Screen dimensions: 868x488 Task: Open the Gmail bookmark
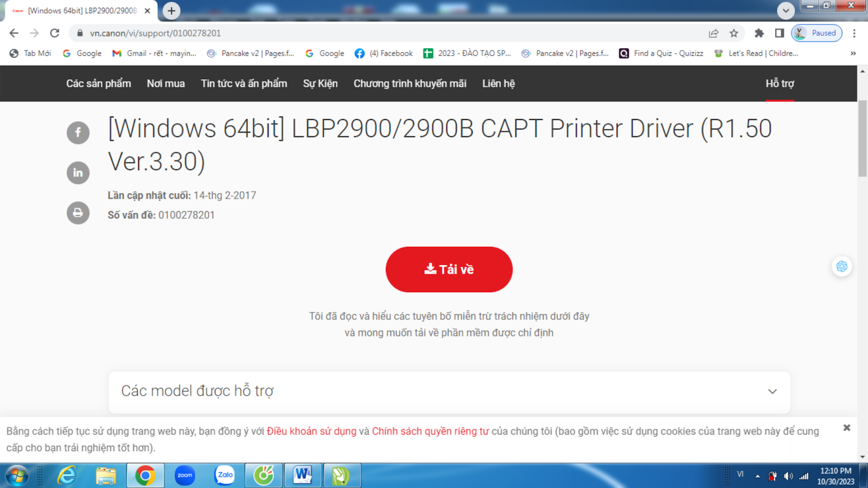[154, 53]
